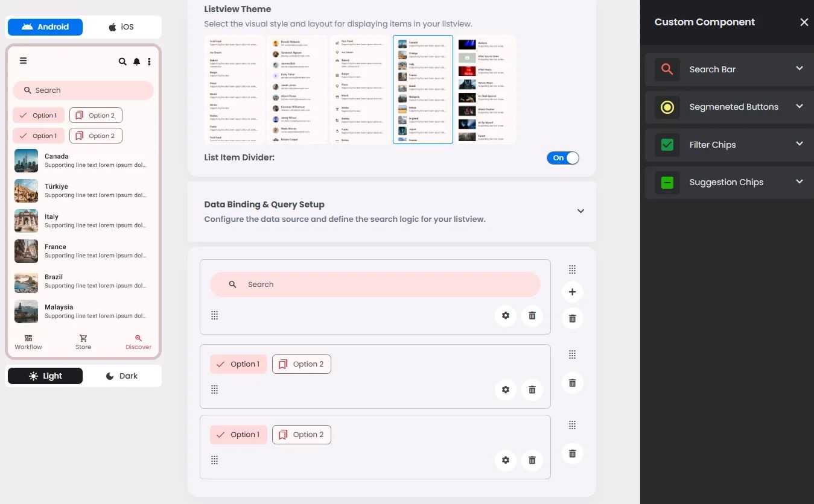Turn off the List Item Divider switch
Viewport: 814px width, 504px height.
pos(563,158)
